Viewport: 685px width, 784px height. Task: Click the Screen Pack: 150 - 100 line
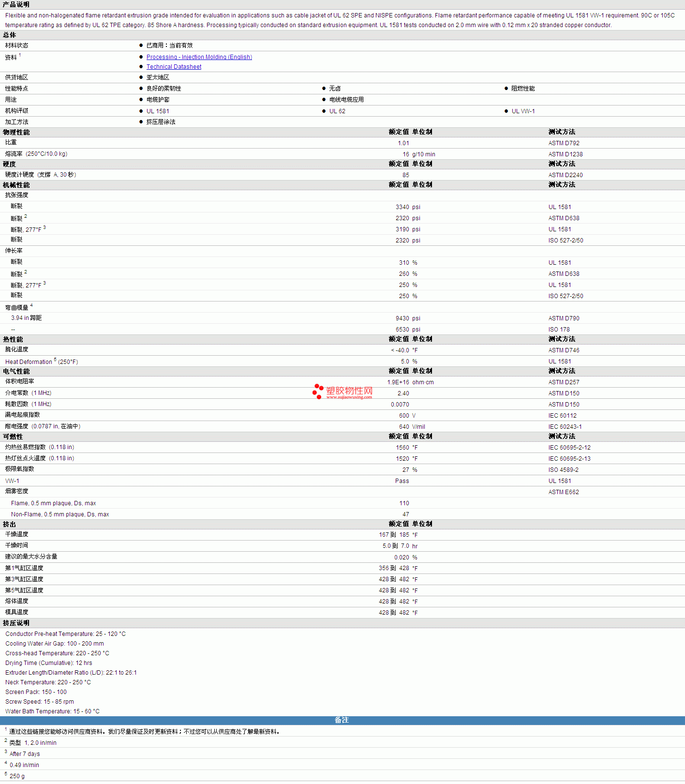pyautogui.click(x=36, y=692)
